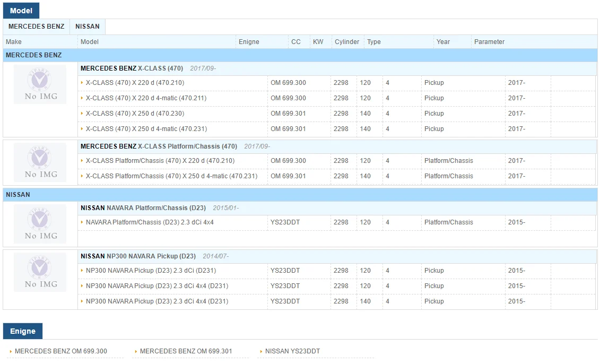The width and height of the screenshot is (600, 364).
Task: Click arrow bullet before NISSAN YS23DDT
Action: (261, 351)
